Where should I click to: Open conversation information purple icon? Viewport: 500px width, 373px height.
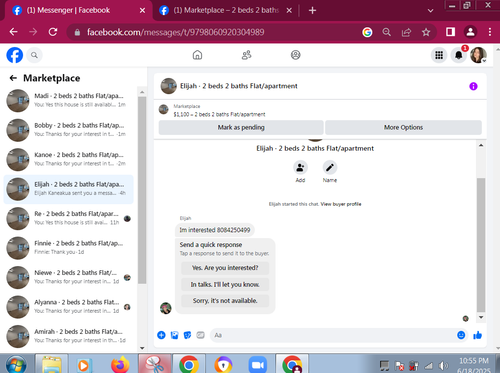tap(473, 86)
